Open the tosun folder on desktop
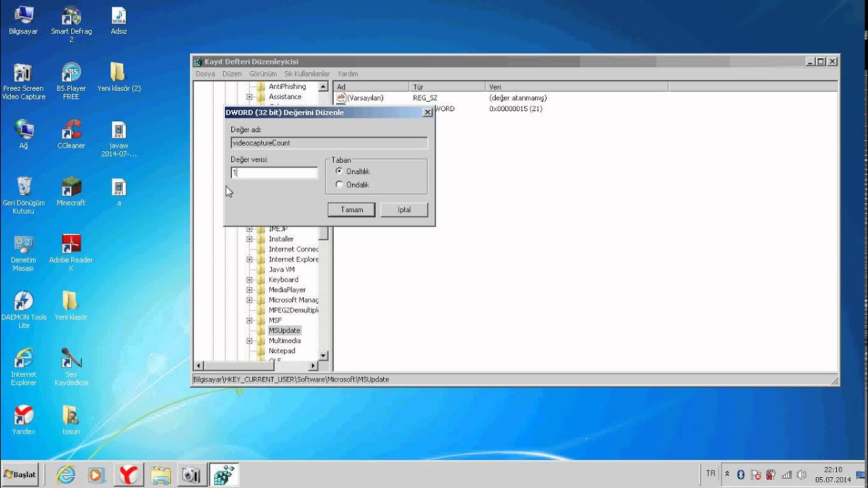The height and width of the screenshot is (488, 868). (71, 420)
